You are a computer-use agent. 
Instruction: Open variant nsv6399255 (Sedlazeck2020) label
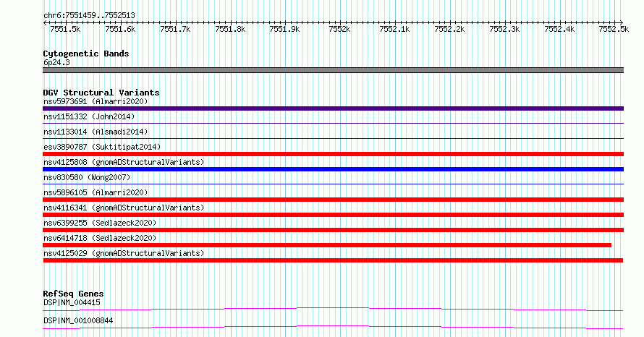click(100, 223)
